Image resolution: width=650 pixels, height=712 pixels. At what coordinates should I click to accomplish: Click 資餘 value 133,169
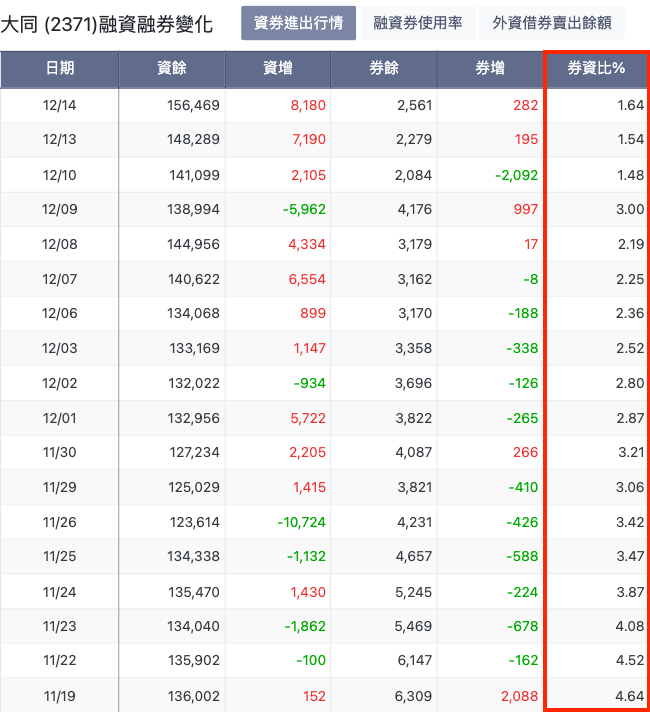coord(194,348)
